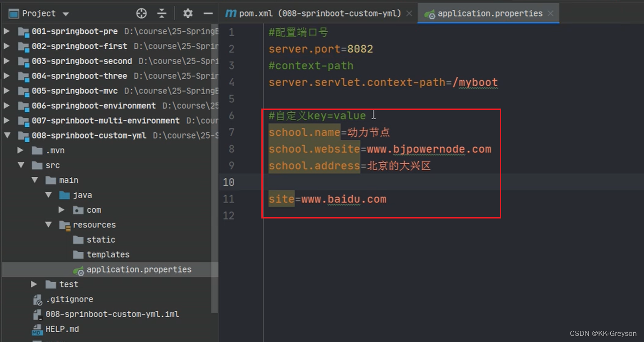Click the #context-path comment line
This screenshot has height=342, width=644.
311,65
